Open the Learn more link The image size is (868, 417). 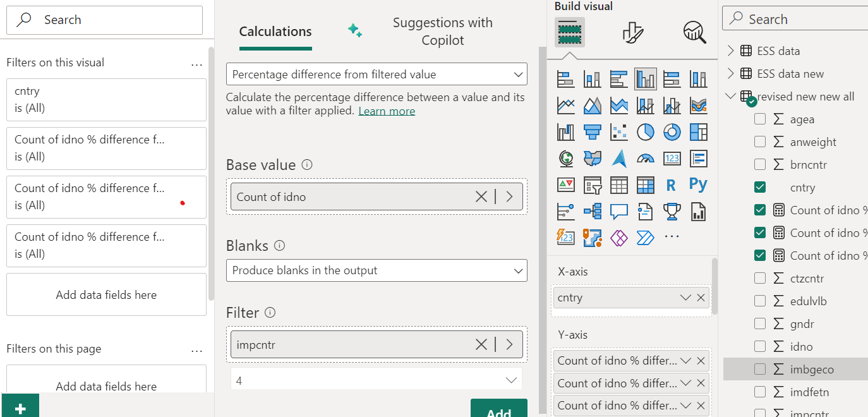pyautogui.click(x=387, y=111)
